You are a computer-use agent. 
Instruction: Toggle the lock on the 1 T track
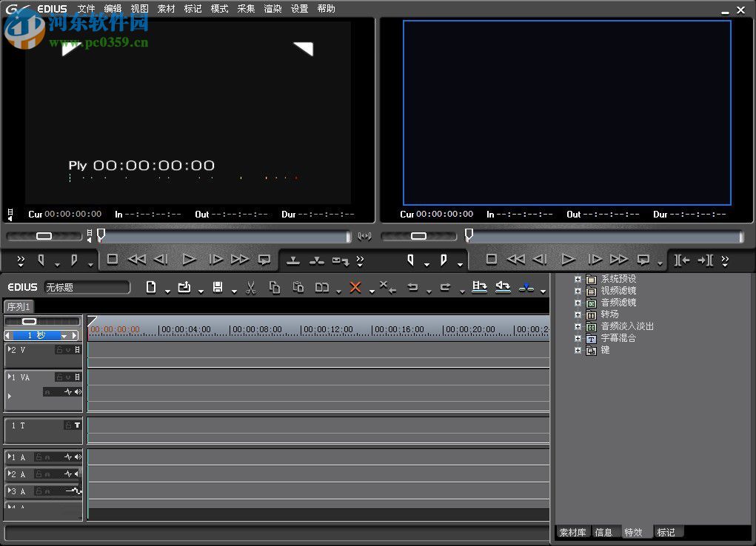pyautogui.click(x=68, y=425)
